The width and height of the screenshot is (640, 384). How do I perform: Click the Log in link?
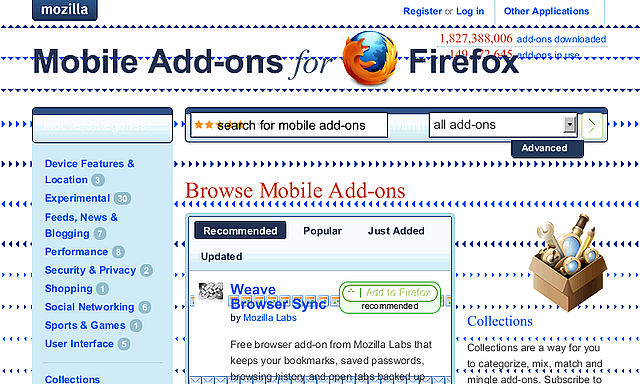(470, 11)
